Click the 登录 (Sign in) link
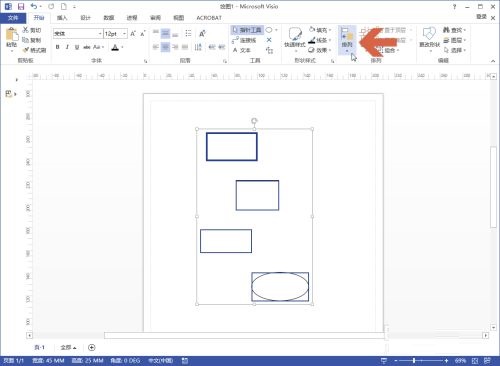500x366 pixels. [x=481, y=17]
